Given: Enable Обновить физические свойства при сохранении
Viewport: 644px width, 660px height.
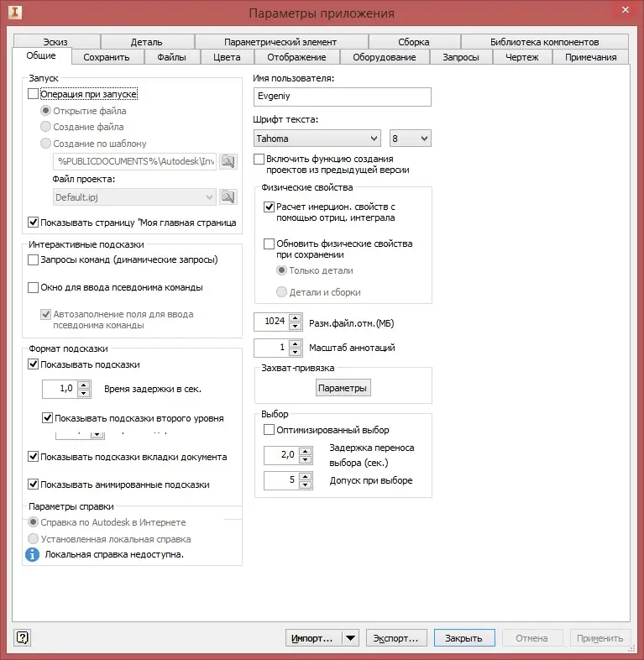Looking at the screenshot, I should pos(269,244).
